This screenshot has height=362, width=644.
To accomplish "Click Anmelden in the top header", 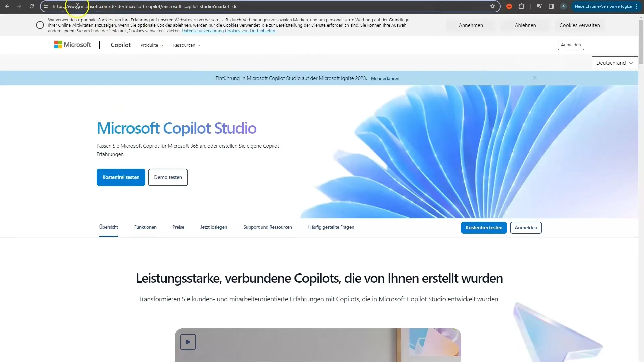I will tap(571, 45).
